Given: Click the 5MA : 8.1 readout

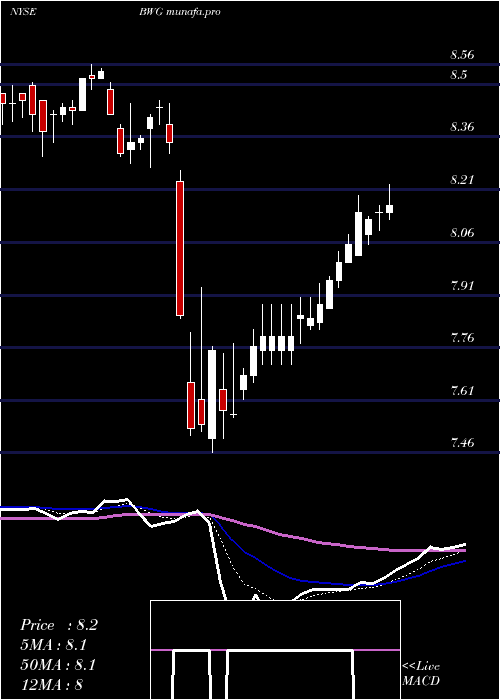Looking at the screenshot, I should coord(54,645).
